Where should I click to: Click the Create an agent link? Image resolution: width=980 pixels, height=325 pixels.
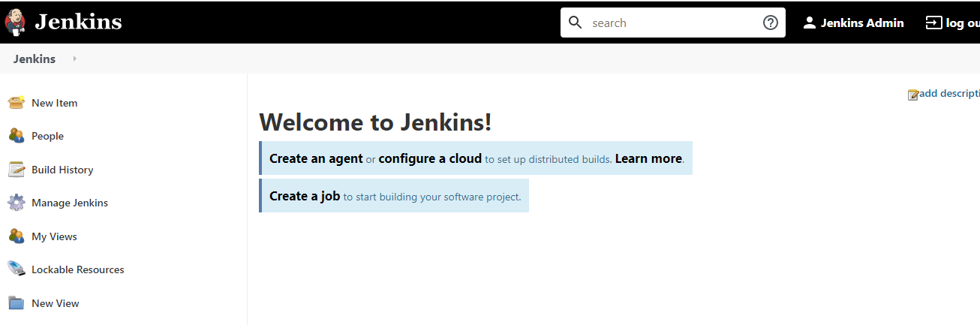tap(316, 158)
